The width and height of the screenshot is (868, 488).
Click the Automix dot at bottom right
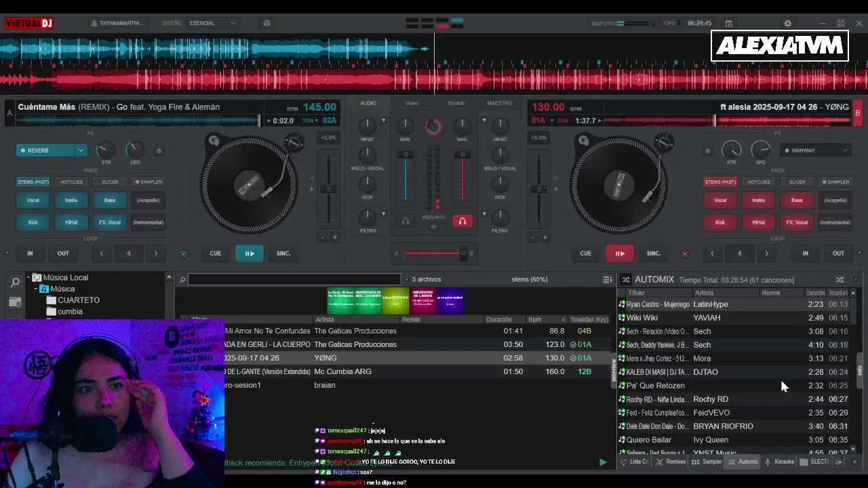(x=854, y=462)
